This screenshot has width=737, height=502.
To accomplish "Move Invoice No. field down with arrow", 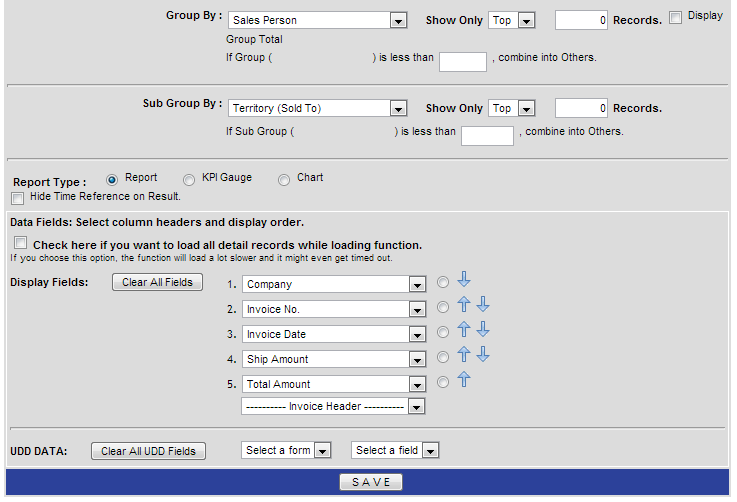I will tap(482, 306).
